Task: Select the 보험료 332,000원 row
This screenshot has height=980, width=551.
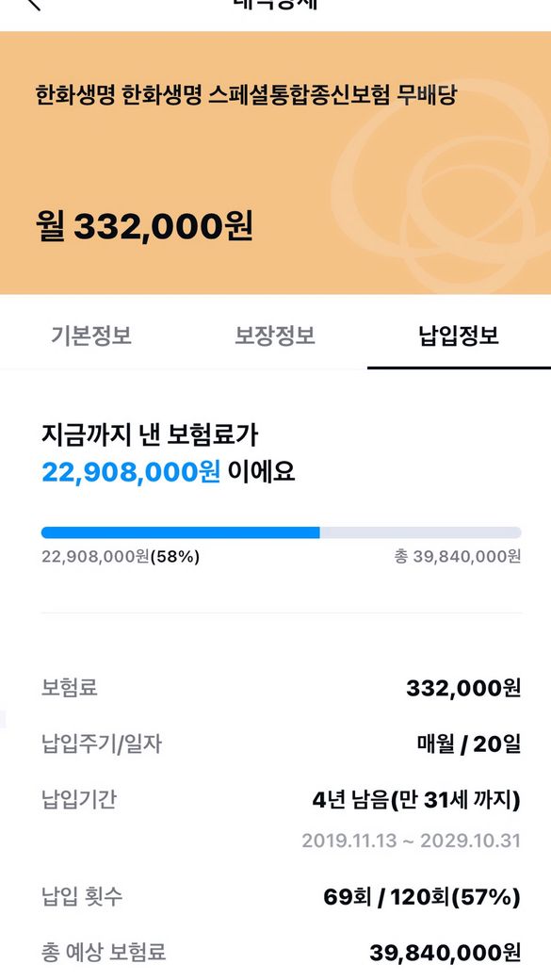Action: pyautogui.click(x=281, y=689)
